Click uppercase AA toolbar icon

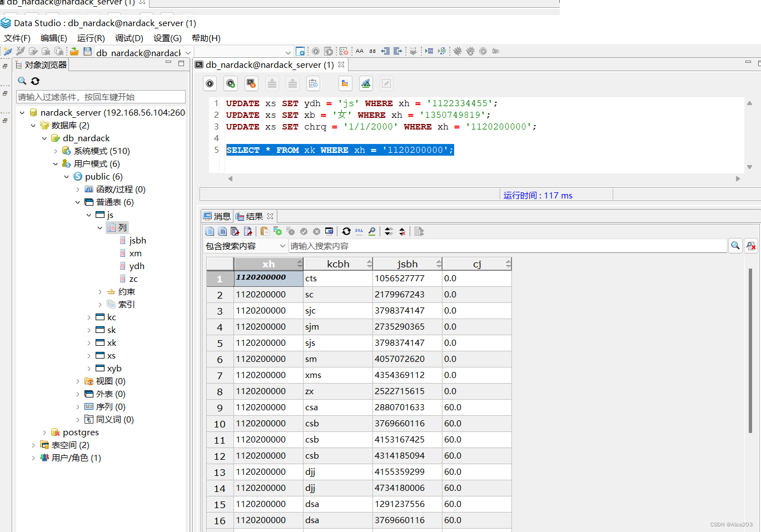[x=360, y=51]
